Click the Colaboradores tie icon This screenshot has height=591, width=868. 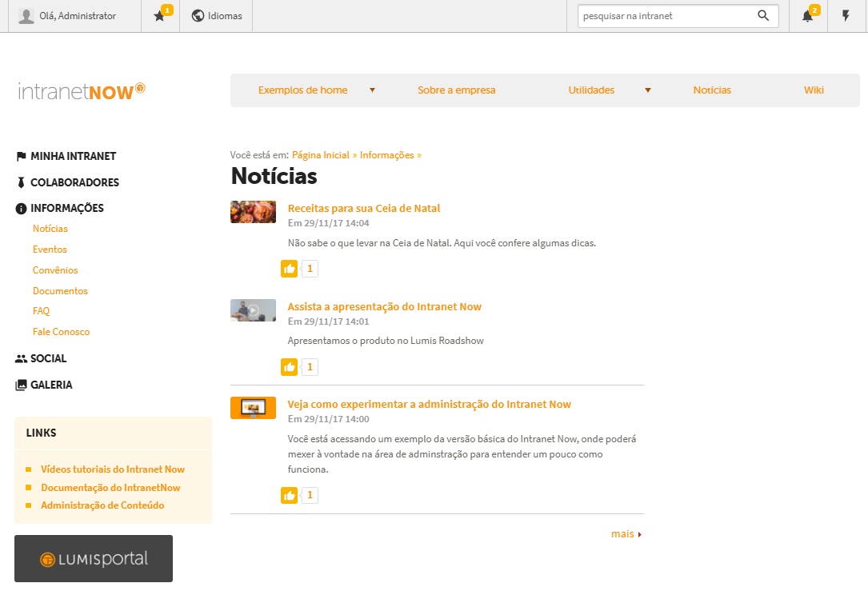[21, 182]
